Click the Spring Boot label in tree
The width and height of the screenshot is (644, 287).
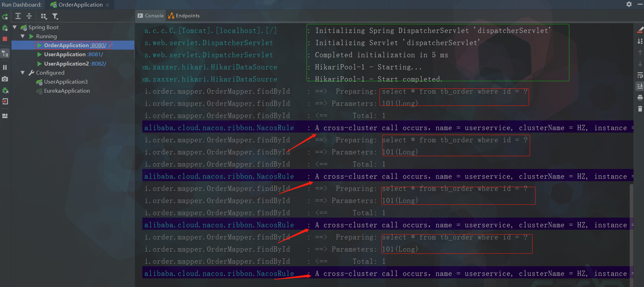tap(43, 27)
